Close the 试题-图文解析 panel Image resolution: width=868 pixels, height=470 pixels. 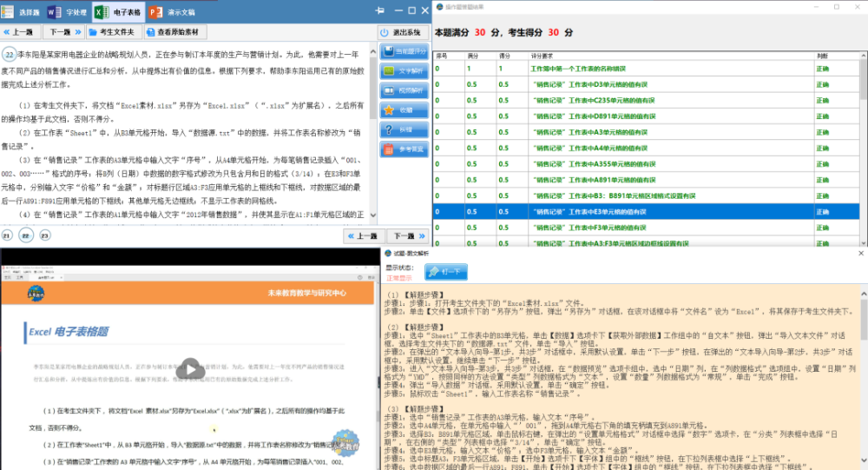pyautogui.click(x=861, y=254)
